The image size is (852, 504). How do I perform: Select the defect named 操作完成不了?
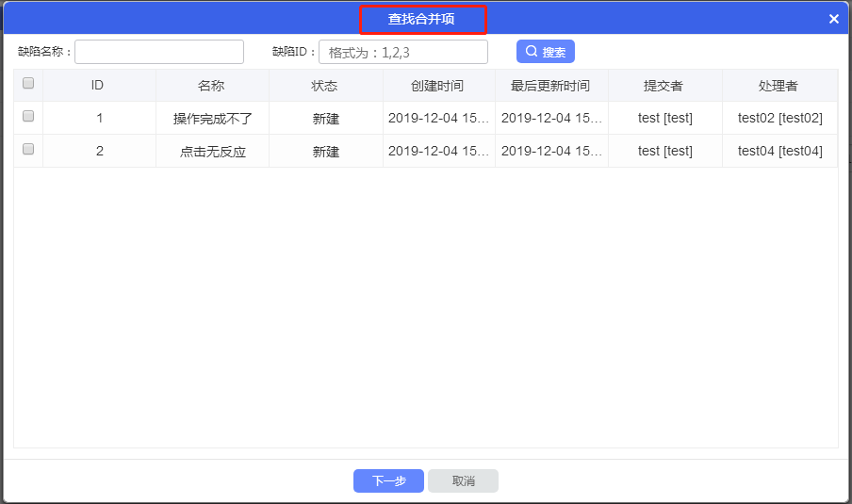point(213,119)
